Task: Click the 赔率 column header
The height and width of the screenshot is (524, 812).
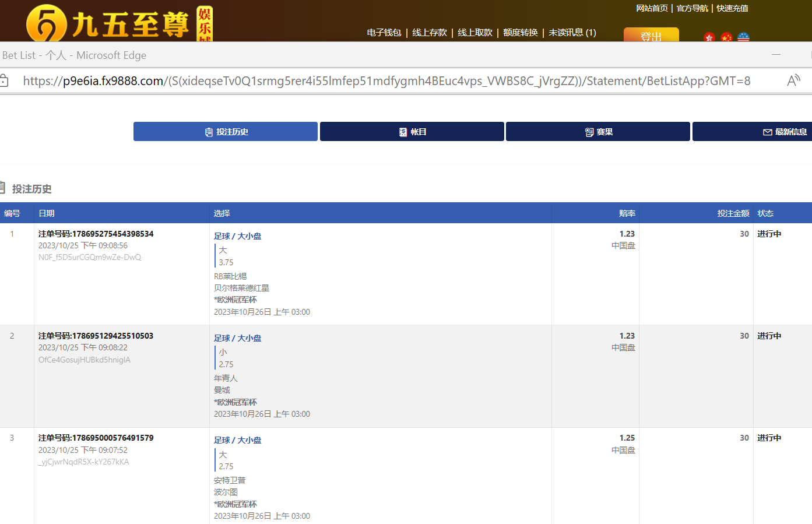Action: (x=627, y=213)
